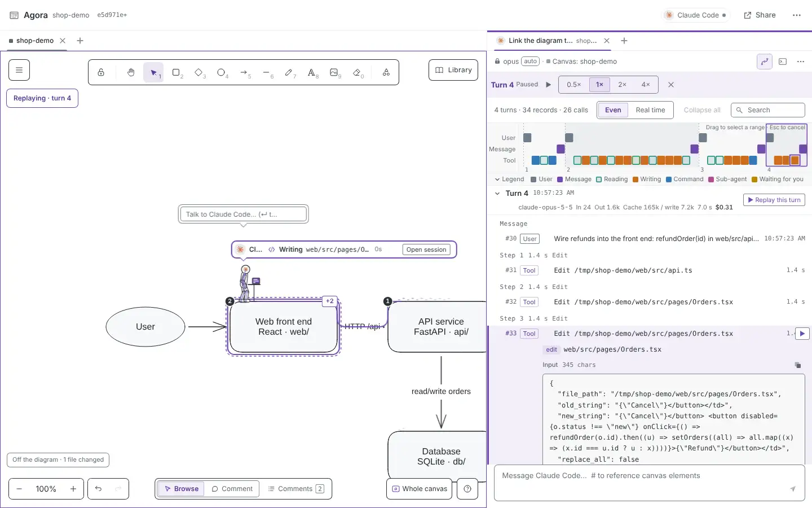
Task: Click Replay this turn button
Action: coord(774,200)
